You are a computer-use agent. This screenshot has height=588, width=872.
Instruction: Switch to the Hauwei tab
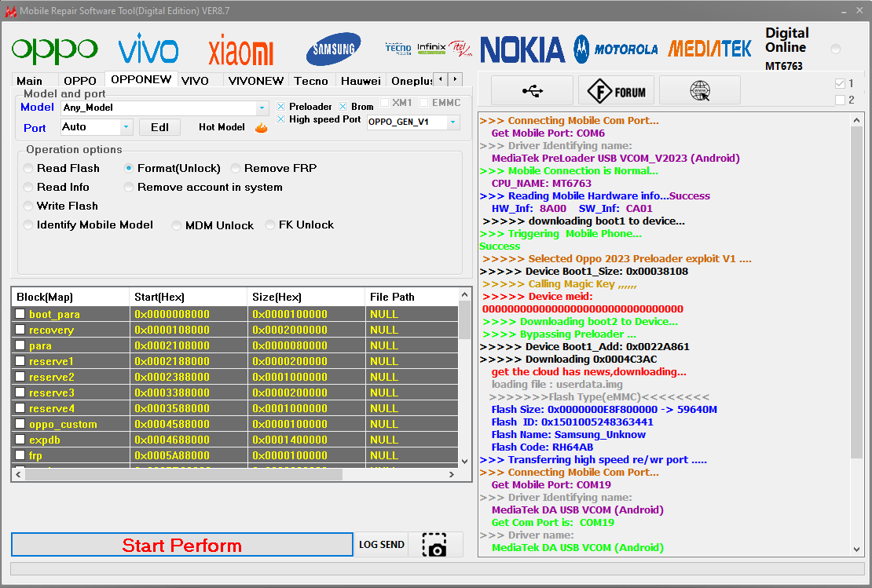point(361,81)
